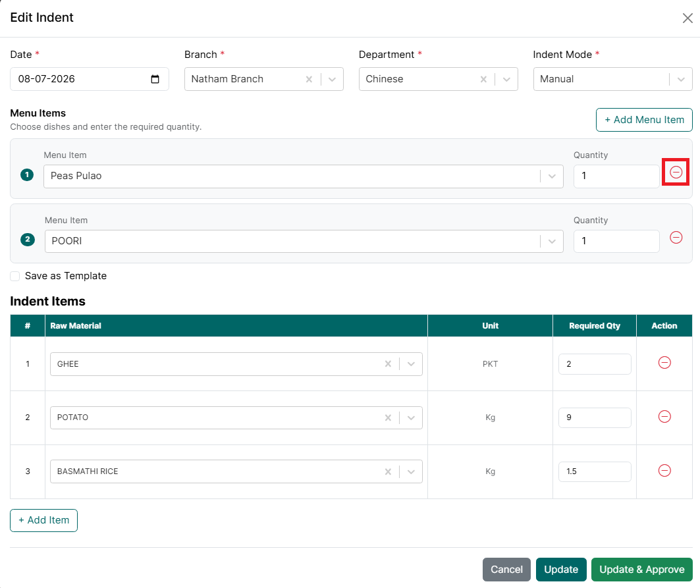Delete the GHEE indent item row
The image size is (700, 588).
coord(664,363)
